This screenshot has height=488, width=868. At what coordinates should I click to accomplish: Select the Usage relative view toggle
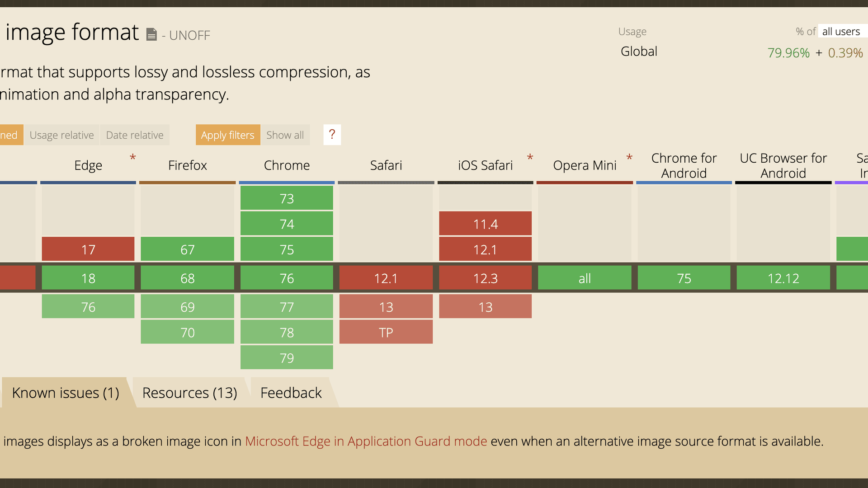click(61, 135)
